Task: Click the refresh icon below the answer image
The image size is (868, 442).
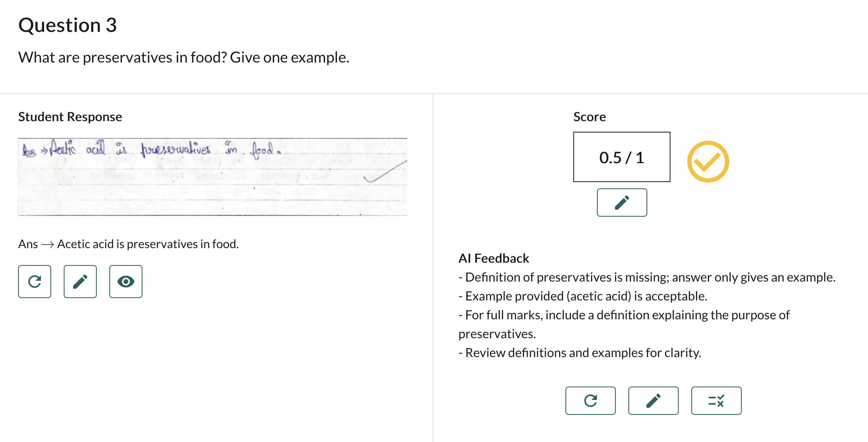Action: (34, 282)
